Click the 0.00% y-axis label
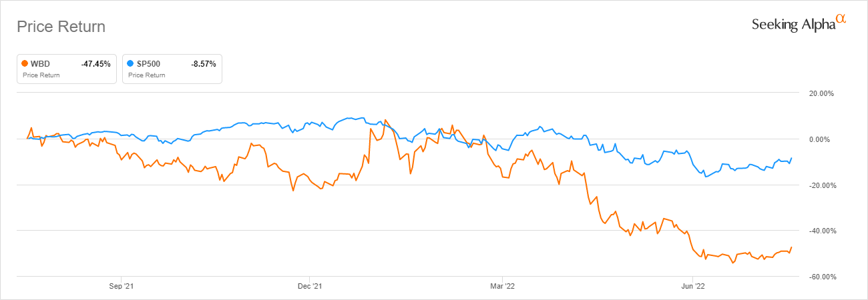The image size is (868, 300). pos(823,139)
